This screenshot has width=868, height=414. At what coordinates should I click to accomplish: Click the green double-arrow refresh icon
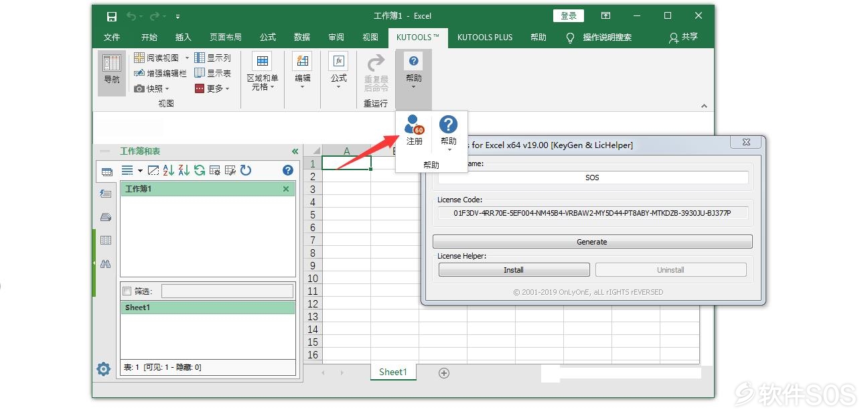[200, 171]
